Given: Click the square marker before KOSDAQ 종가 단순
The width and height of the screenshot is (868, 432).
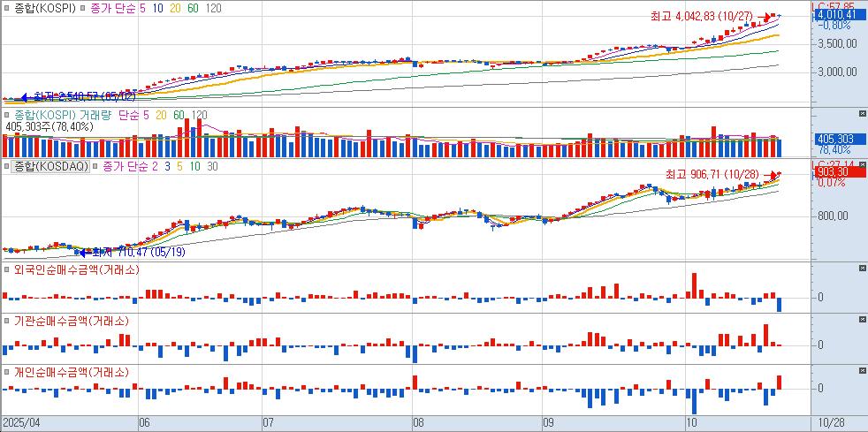Looking at the screenshot, I should coord(95,166).
